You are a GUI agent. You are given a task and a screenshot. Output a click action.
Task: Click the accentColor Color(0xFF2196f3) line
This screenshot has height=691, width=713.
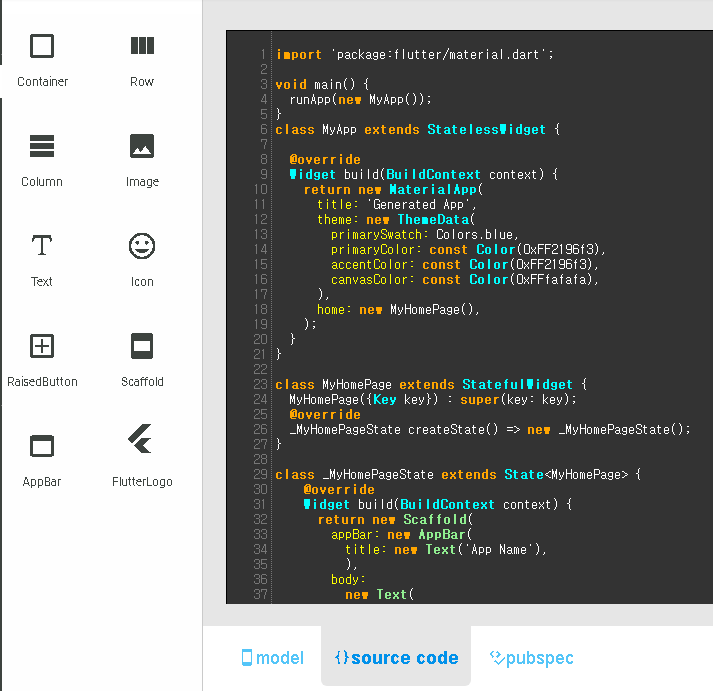click(465, 265)
